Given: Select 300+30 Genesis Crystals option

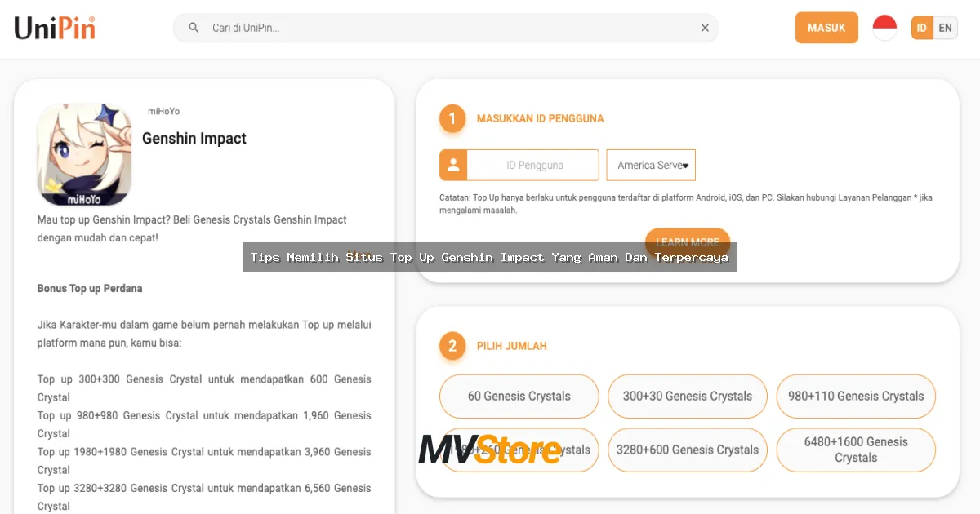Looking at the screenshot, I should click(x=688, y=397).
